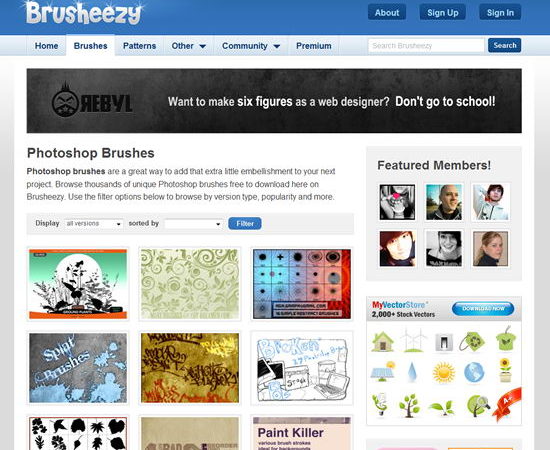Open the bald man's featured member photo
The width and height of the screenshot is (550, 450).
444,202
